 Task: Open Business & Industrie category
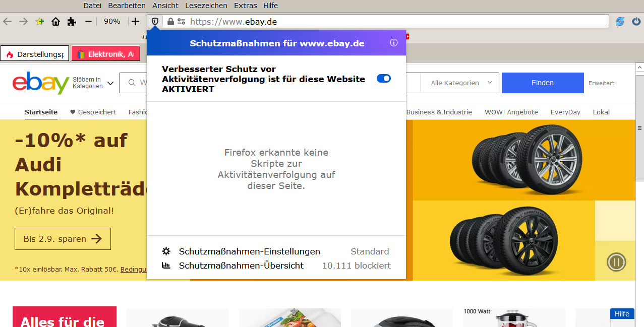tap(439, 112)
